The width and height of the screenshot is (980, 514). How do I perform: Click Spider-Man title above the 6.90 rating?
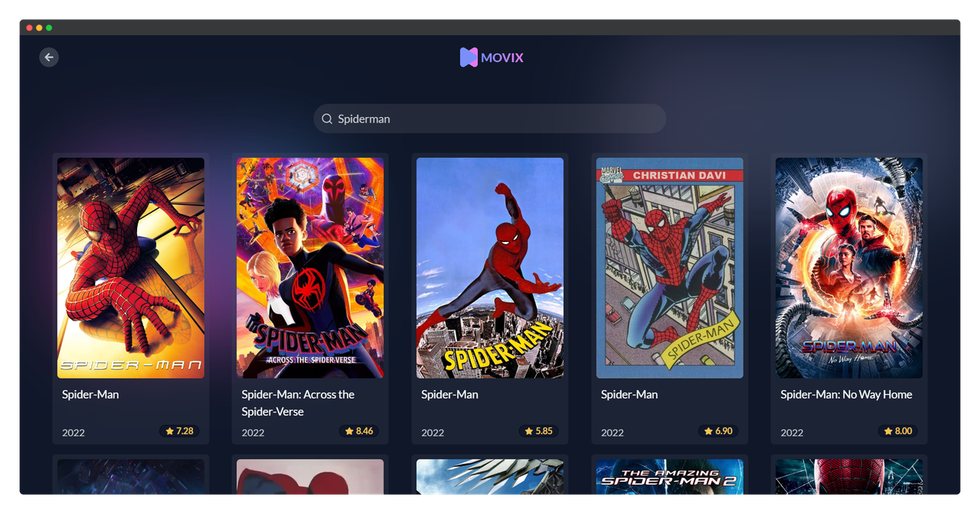pos(629,395)
